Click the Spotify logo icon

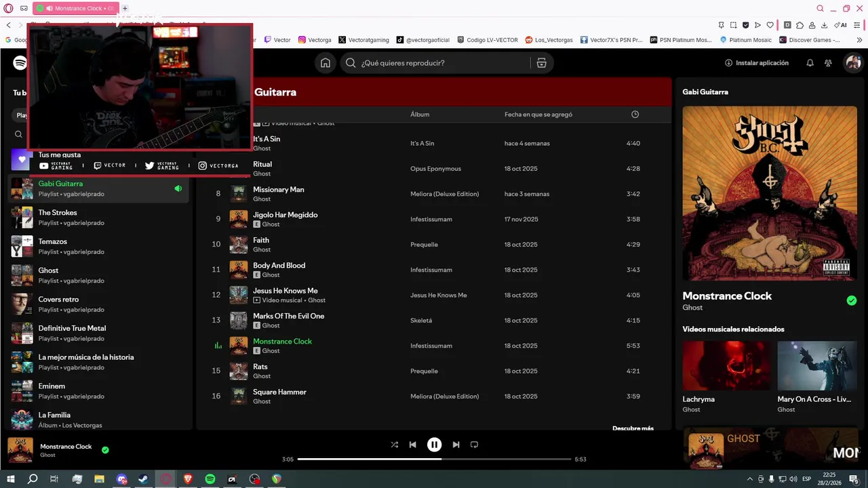tap(20, 63)
